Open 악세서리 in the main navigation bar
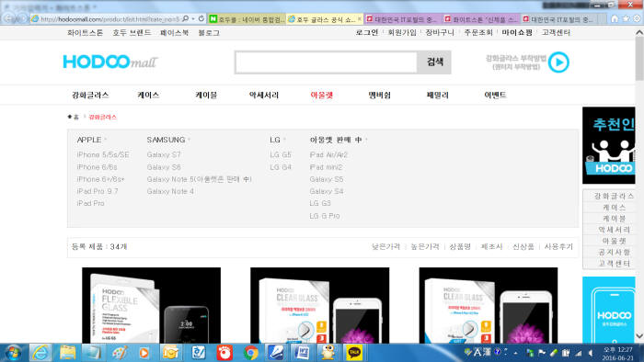 (x=264, y=96)
